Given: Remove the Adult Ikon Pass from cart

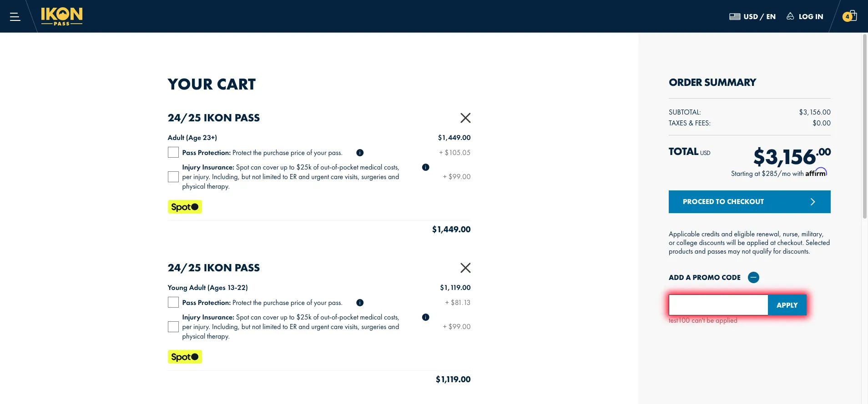Looking at the screenshot, I should point(465,118).
